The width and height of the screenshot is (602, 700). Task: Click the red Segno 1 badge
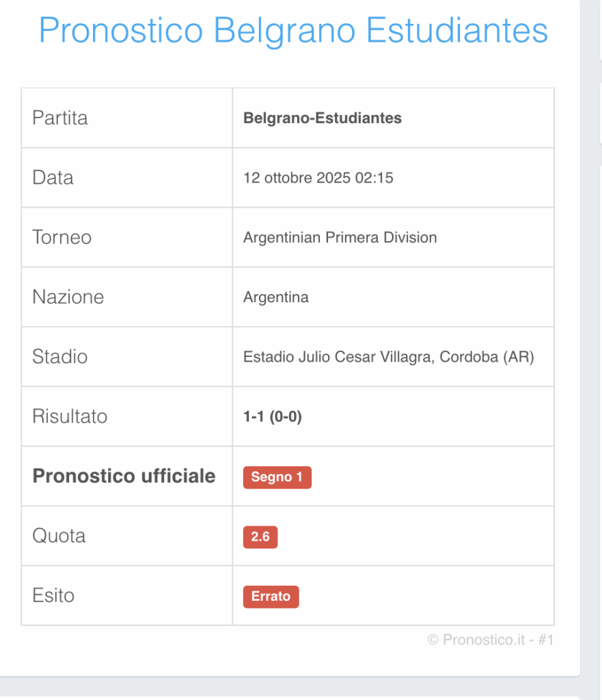(x=277, y=477)
